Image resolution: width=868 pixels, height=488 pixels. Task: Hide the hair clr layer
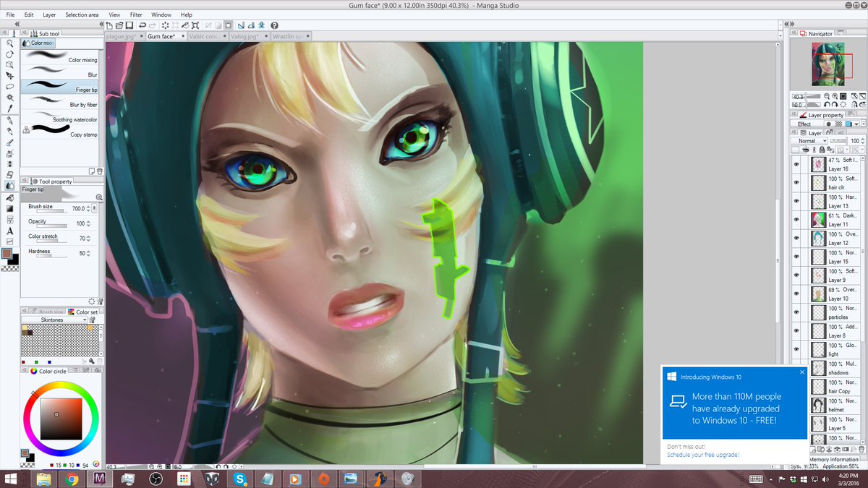coord(796,183)
